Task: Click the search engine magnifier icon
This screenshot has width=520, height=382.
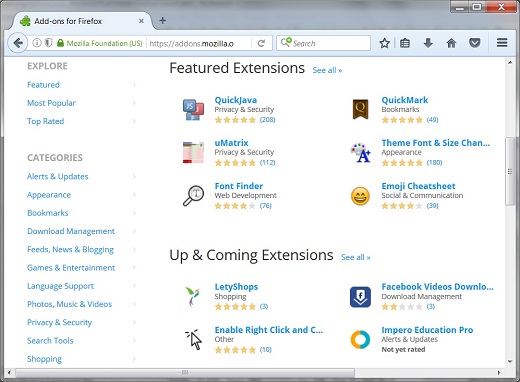Action: point(285,42)
